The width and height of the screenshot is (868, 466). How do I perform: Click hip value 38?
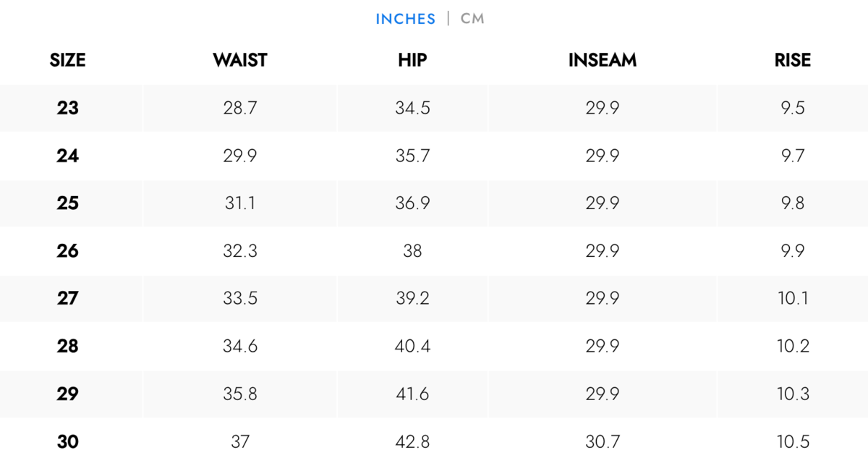tap(412, 251)
